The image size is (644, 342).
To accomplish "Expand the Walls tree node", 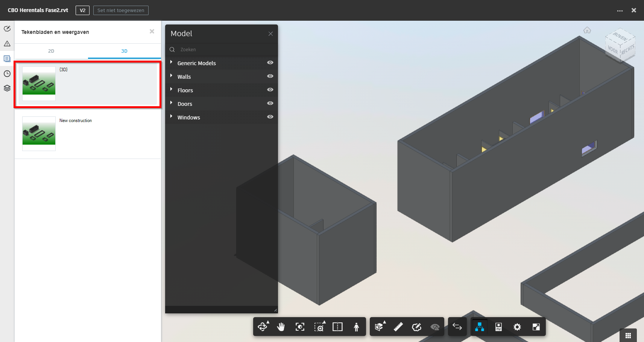I will [x=171, y=76].
